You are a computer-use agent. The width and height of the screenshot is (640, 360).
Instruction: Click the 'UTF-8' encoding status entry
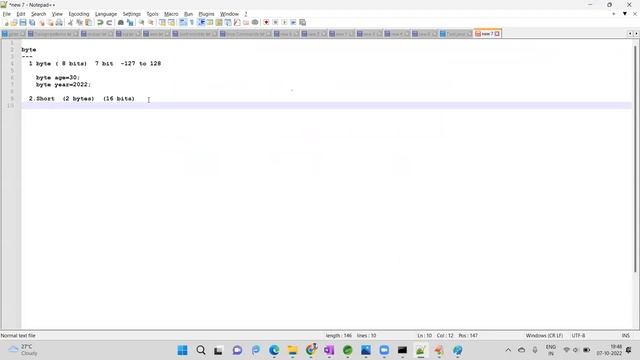click(578, 336)
